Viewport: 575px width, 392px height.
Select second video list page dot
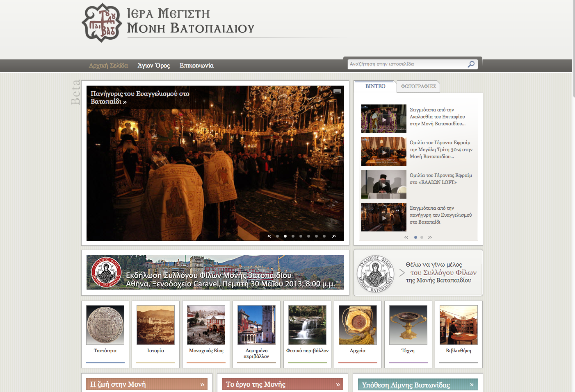coord(422,237)
